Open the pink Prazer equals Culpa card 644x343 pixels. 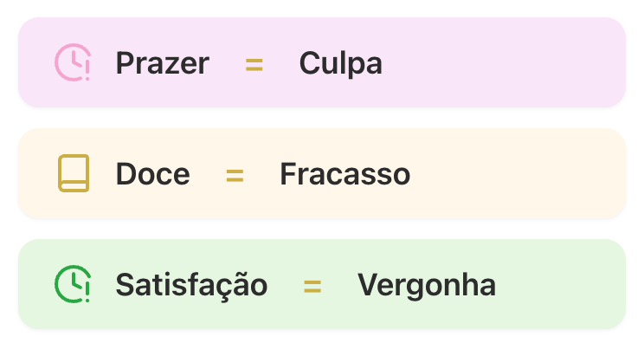coord(322,62)
